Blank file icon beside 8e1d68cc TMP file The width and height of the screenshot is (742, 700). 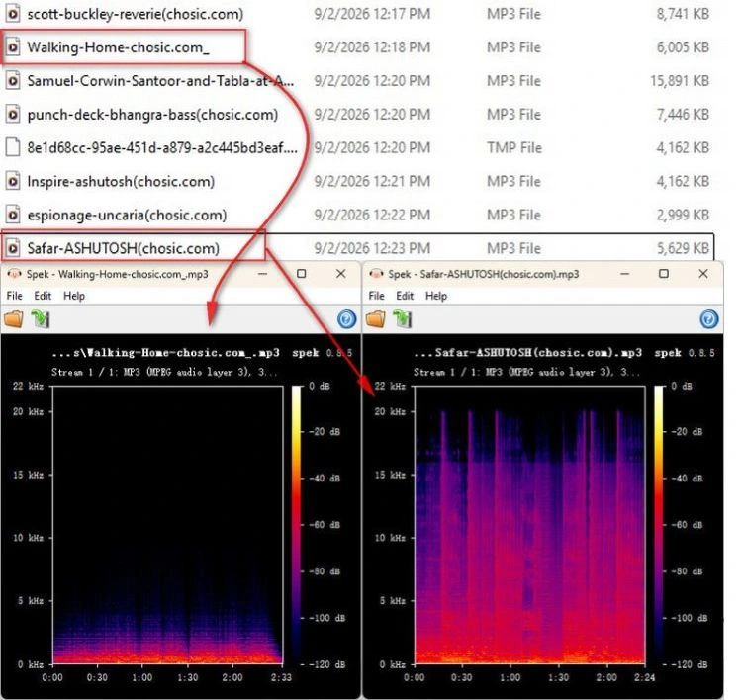coord(13,147)
